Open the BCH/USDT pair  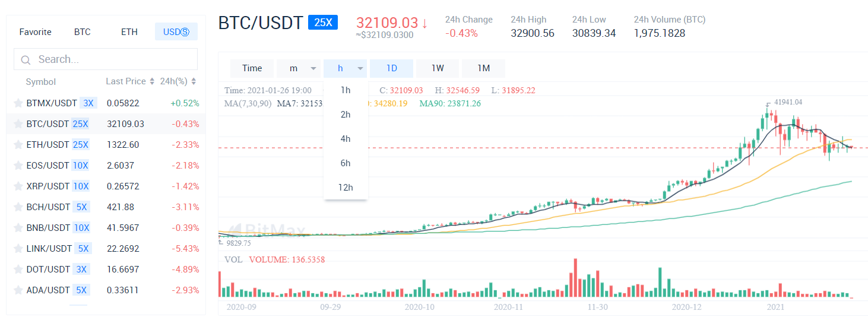pyautogui.click(x=106, y=207)
